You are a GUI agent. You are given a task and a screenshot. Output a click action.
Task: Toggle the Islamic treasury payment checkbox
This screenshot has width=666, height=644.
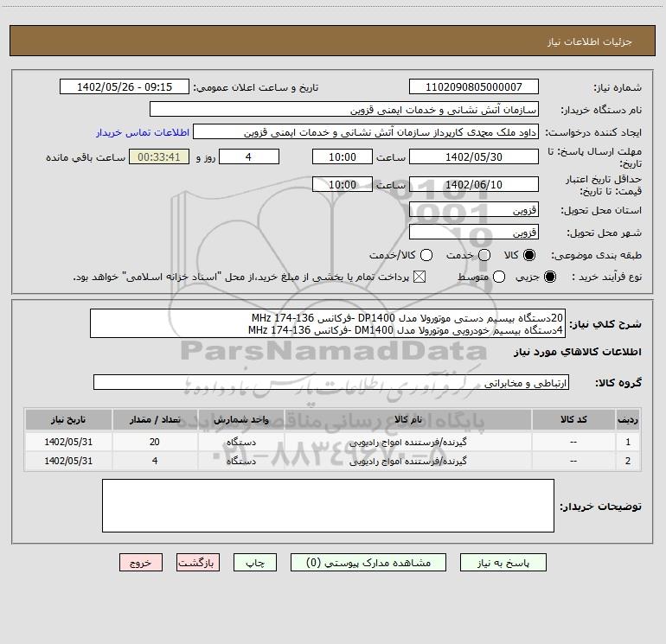pyautogui.click(x=419, y=277)
